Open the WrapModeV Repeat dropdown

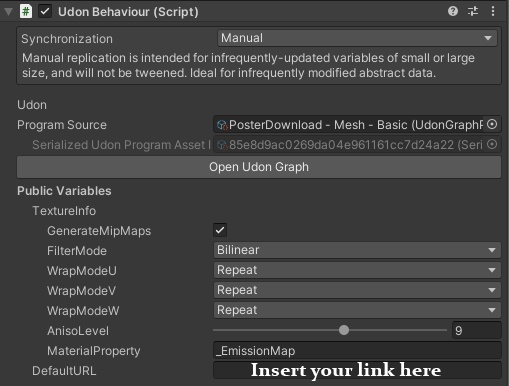coord(357,290)
